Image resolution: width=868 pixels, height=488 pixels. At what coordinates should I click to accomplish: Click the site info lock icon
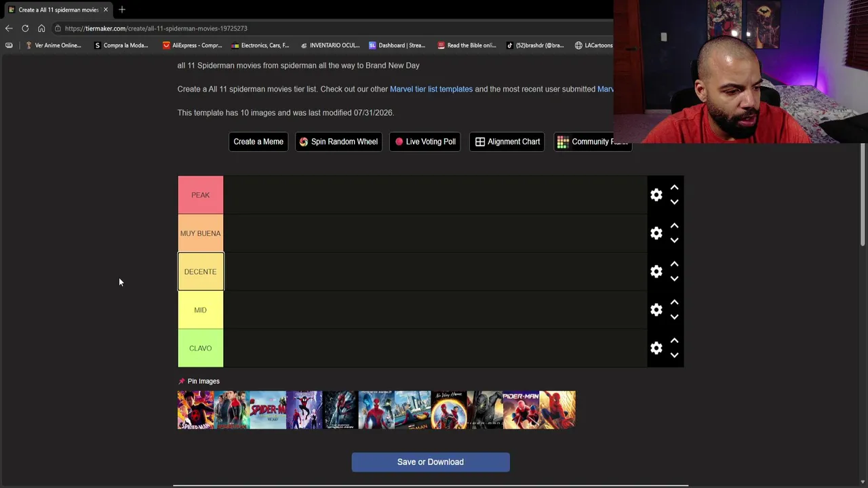click(58, 28)
